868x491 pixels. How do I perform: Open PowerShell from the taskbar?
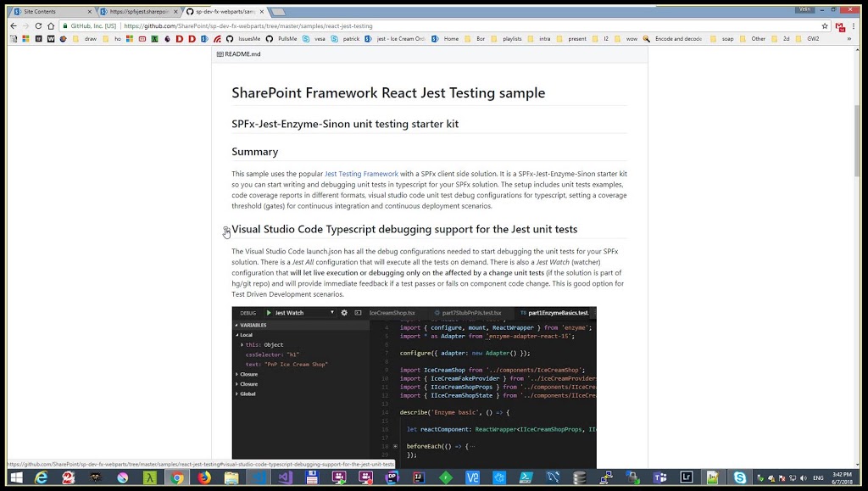(526, 477)
